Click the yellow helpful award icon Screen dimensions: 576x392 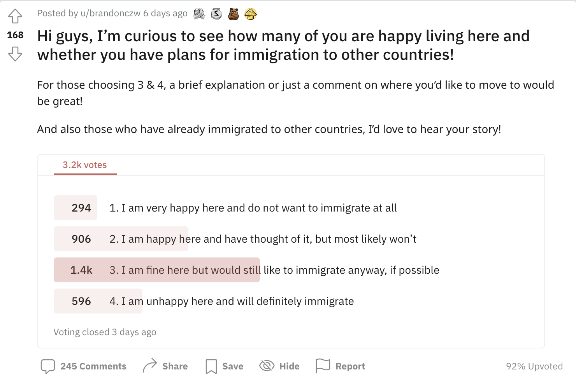(x=251, y=14)
